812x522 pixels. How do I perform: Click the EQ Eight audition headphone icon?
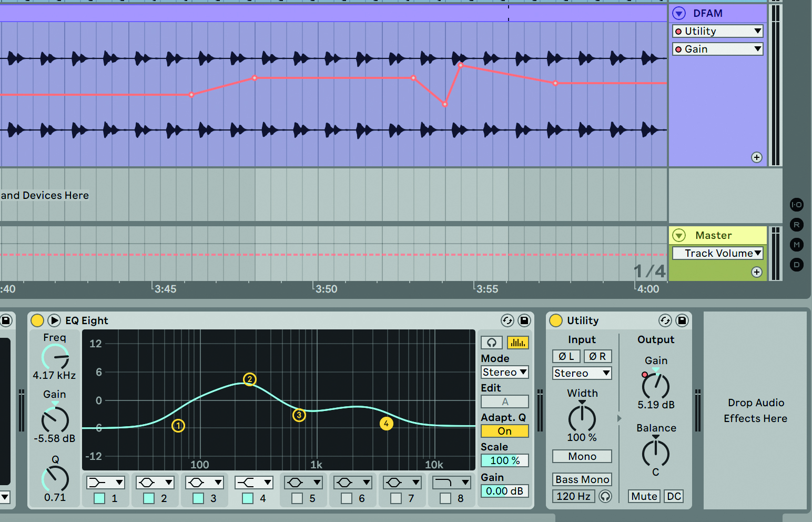pyautogui.click(x=491, y=343)
